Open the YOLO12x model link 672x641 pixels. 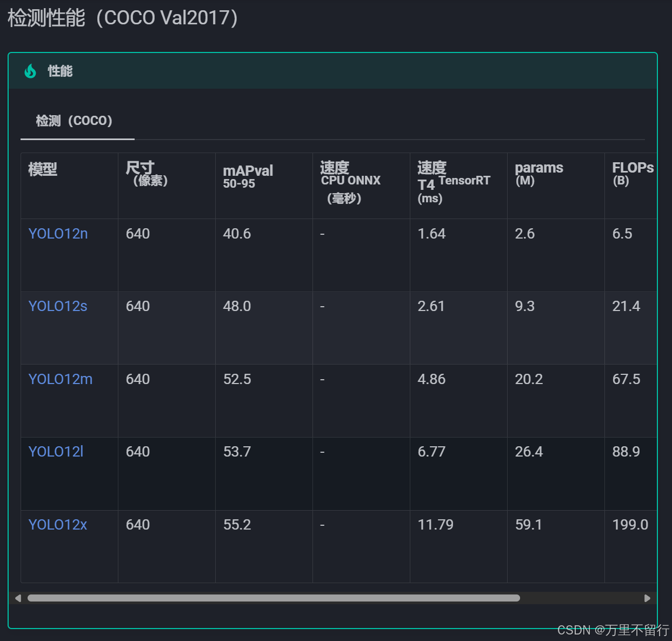[58, 525]
